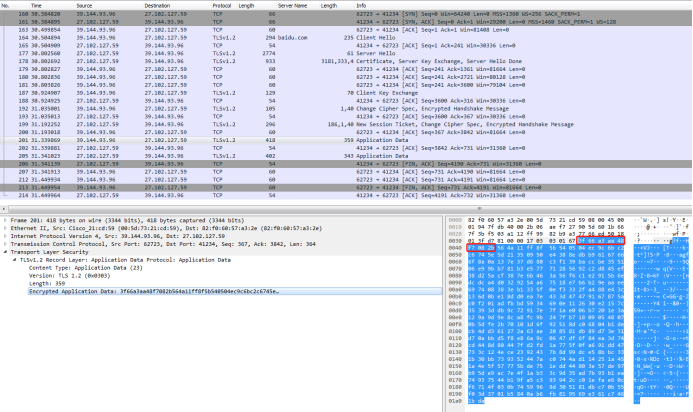This screenshot has height=412, width=693.
Task: Select packet 181 with Ack=3600
Action: 346,85
